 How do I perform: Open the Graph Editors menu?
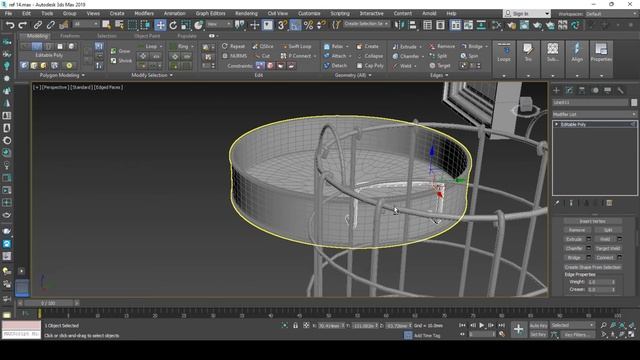210,13
